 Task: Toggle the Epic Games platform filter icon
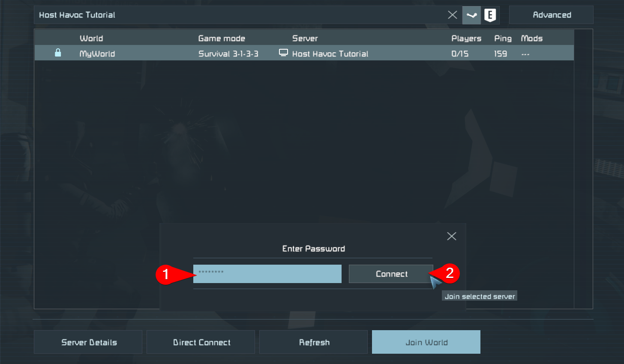click(x=490, y=15)
